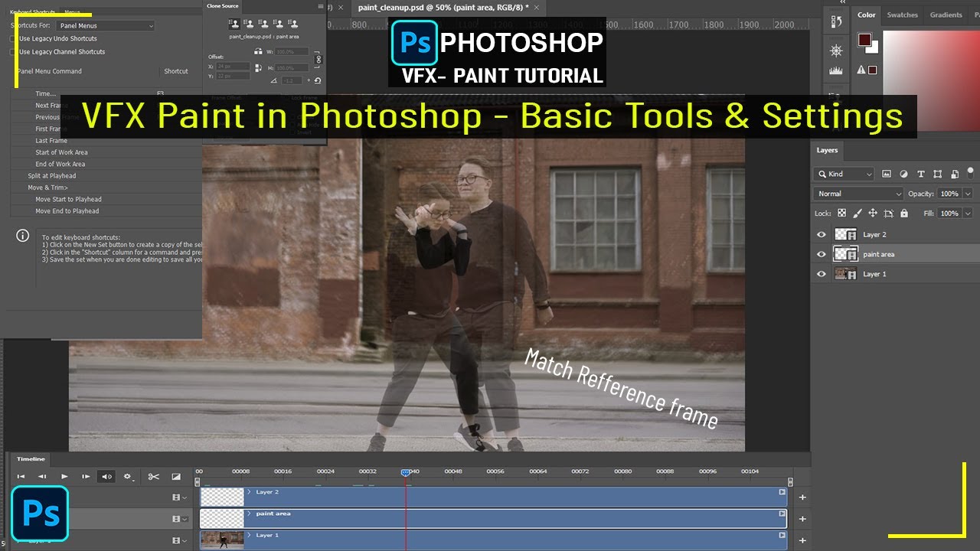980x551 pixels.
Task: Go to first frame button
Action: point(21,477)
